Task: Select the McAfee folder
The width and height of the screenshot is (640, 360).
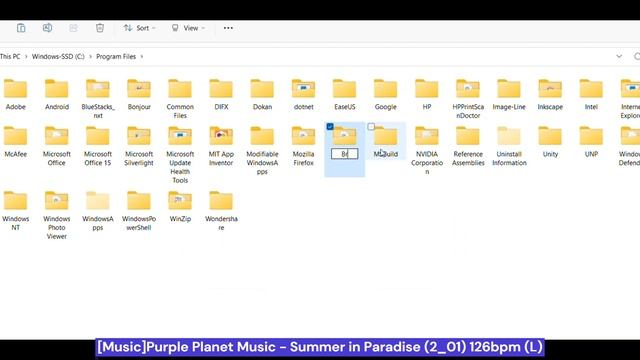Action: point(16,142)
